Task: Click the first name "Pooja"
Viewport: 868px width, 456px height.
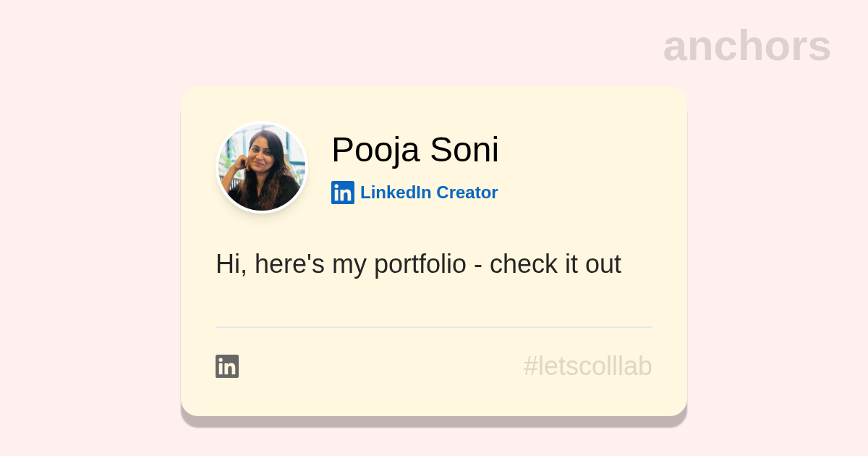Action: (x=375, y=150)
